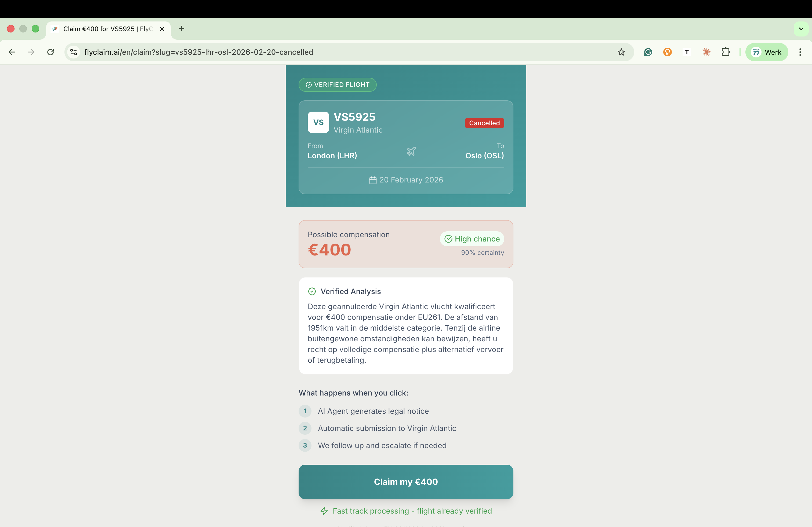Click the Claim my €400 button

point(406,482)
